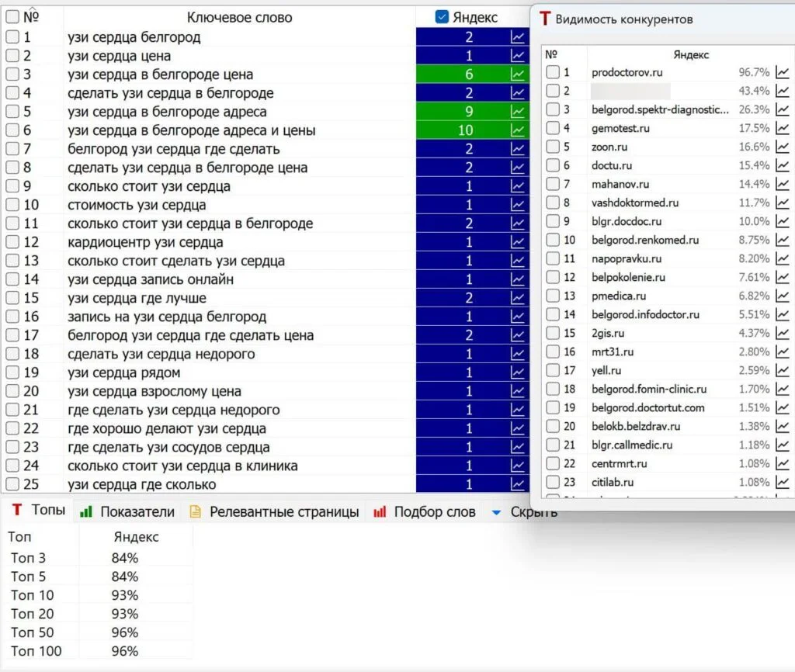Viewport: 795px width, 672px height.
Task: Click the Видимость конкурентов panel title
Action: pyautogui.click(x=624, y=19)
